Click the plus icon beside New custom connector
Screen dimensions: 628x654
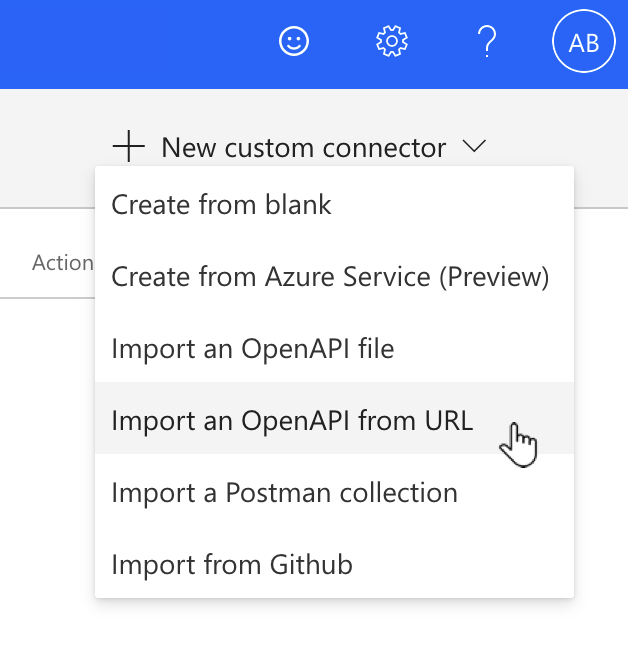point(129,147)
